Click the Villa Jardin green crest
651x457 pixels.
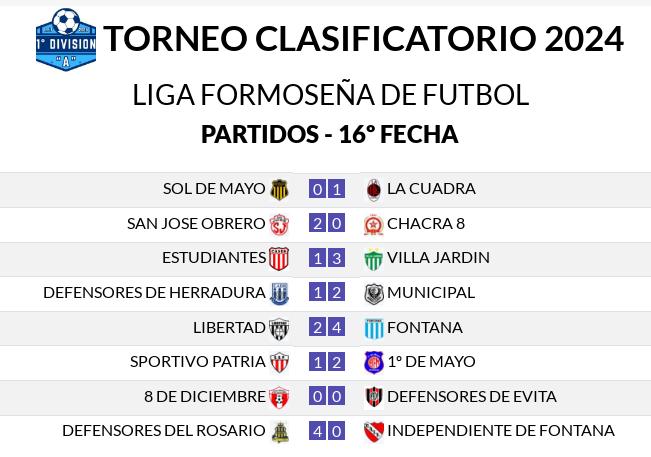[373, 259]
